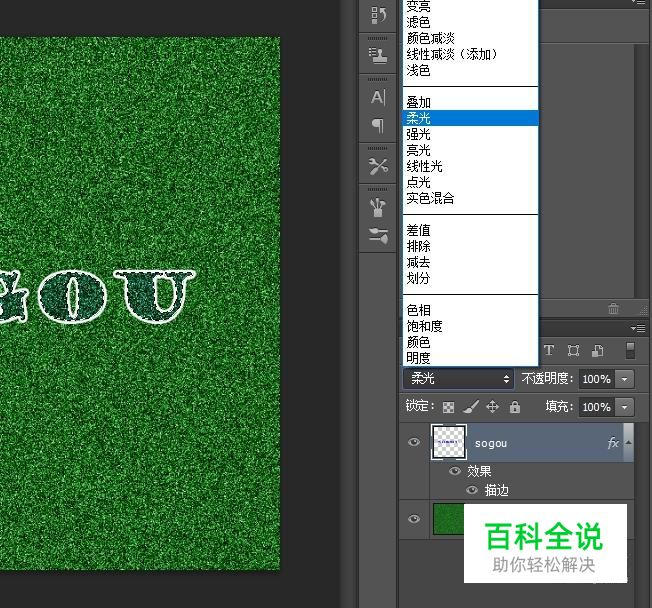Toggle the layer filtering switch

630,350
